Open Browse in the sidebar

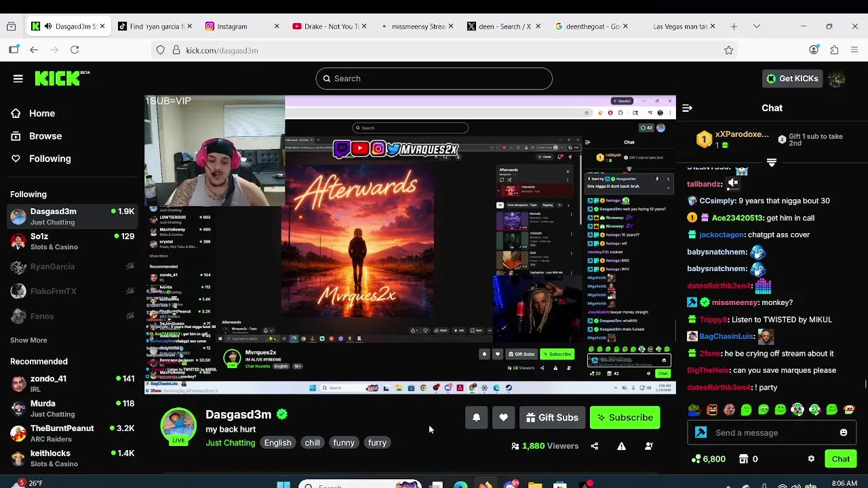(x=36, y=136)
